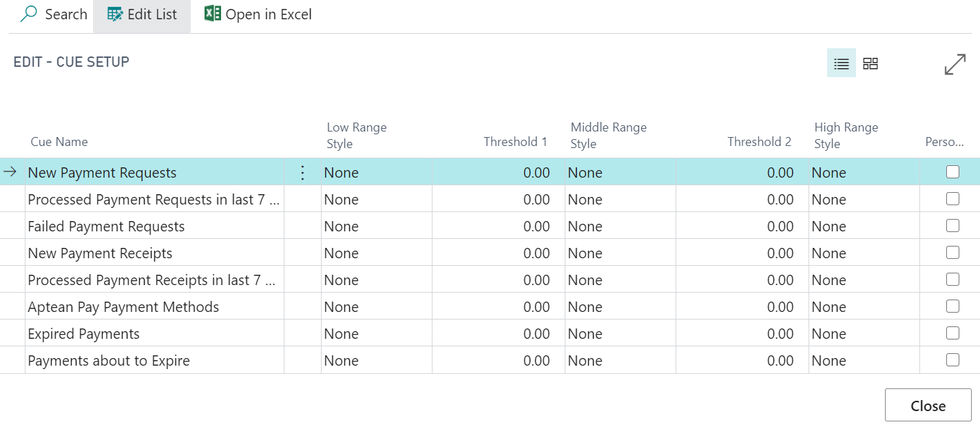Click the row selector arrow on first row
Image resolution: width=980 pixels, height=429 pixels.
[x=10, y=173]
